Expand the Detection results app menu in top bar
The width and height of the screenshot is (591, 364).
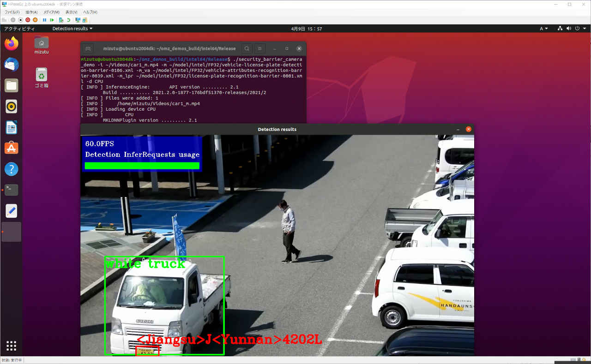click(x=72, y=29)
